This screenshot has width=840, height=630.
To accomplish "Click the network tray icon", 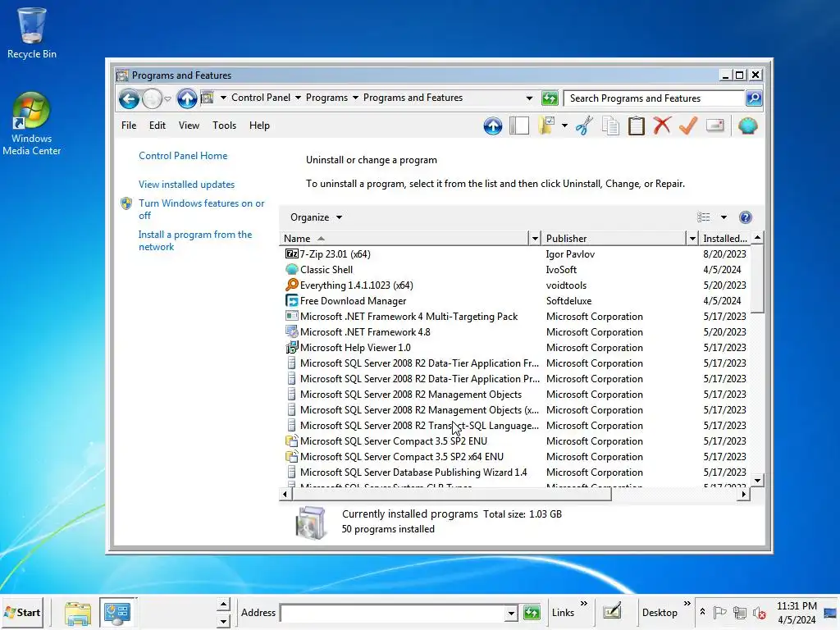I will pos(740,613).
